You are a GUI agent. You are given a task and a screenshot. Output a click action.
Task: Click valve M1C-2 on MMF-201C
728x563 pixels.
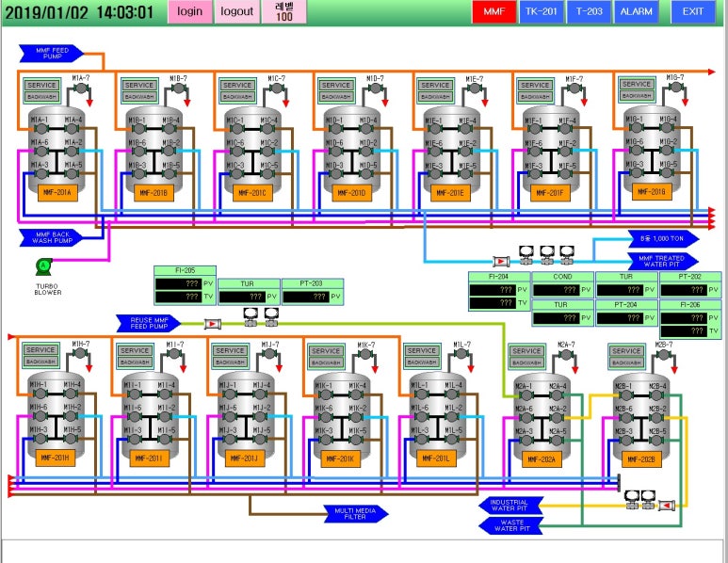click(267, 152)
